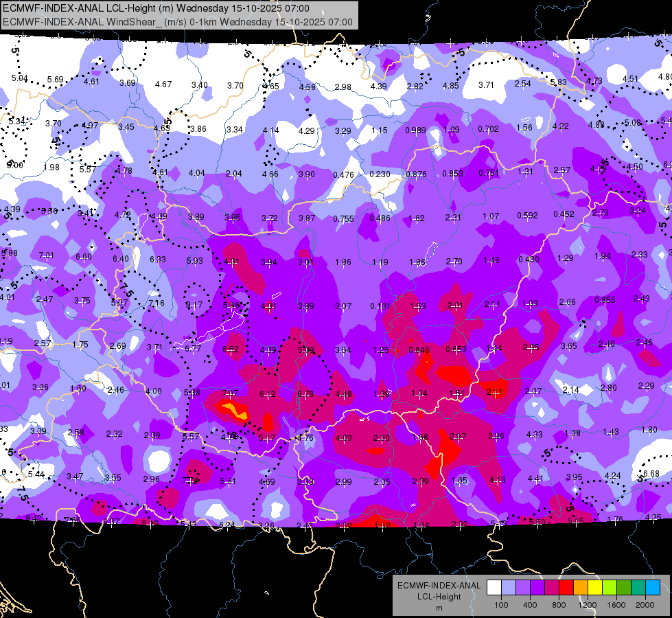This screenshot has height=618, width=672.
Task: Click the 9.17 wind shear value
Action: pyautogui.click(x=194, y=305)
